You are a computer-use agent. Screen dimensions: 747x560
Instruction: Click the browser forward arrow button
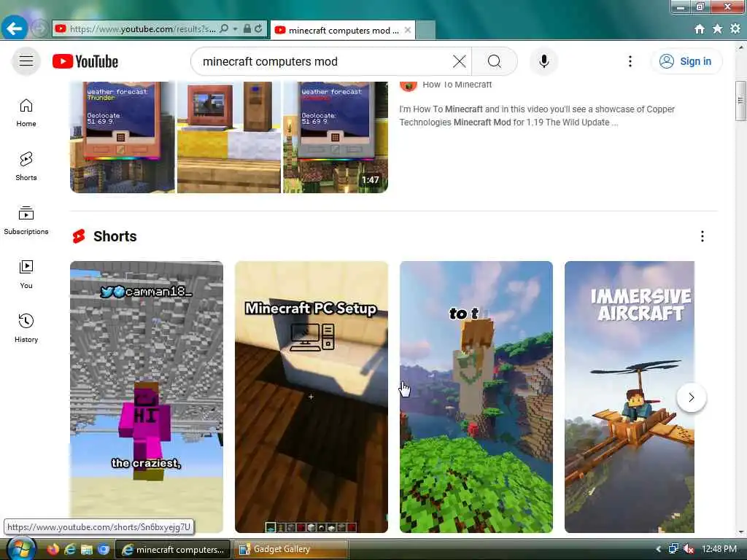[39, 28]
